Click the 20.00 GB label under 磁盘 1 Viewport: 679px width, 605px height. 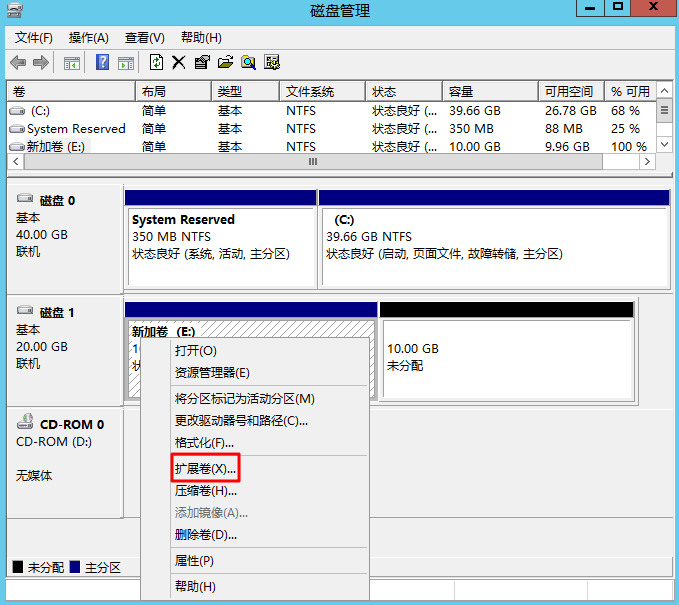click(42, 346)
